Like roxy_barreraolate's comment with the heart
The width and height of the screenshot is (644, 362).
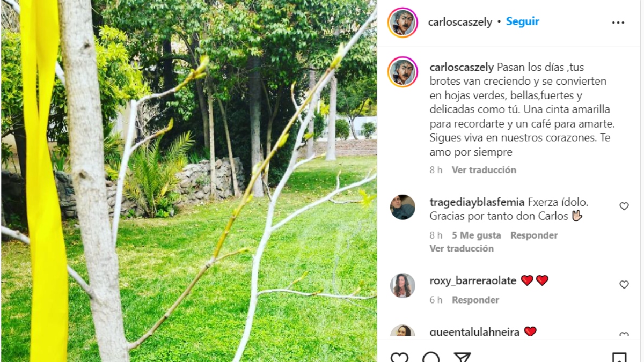(x=624, y=284)
